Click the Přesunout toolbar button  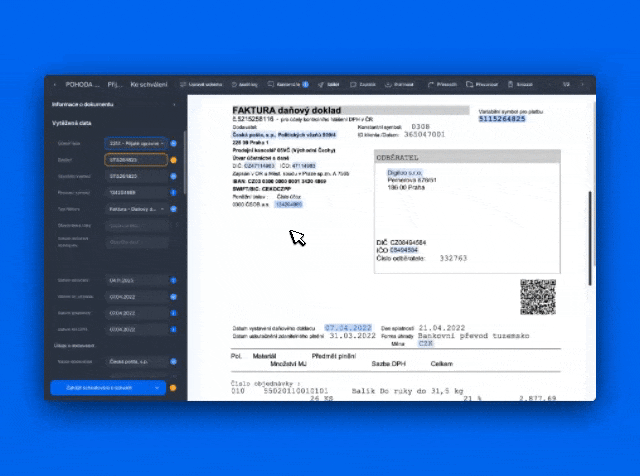point(482,85)
